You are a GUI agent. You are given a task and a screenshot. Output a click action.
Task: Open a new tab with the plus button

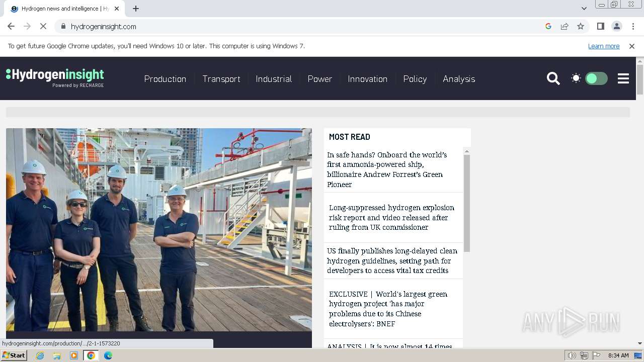[136, 9]
